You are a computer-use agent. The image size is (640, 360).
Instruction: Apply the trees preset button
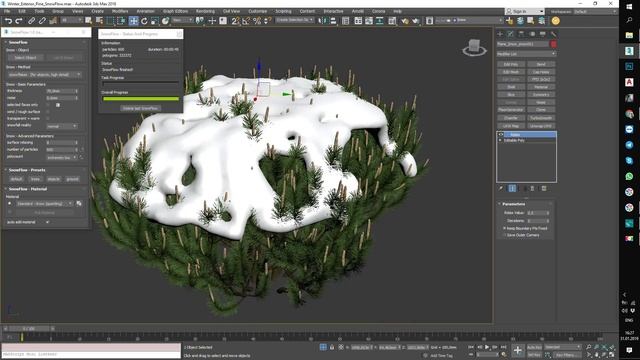[36, 179]
